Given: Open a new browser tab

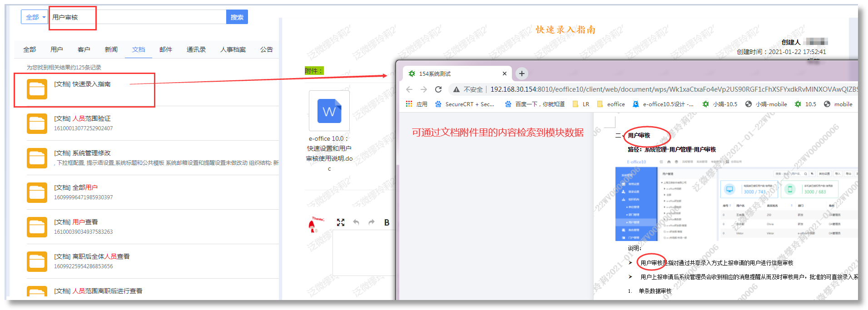Looking at the screenshot, I should pyautogui.click(x=522, y=74).
